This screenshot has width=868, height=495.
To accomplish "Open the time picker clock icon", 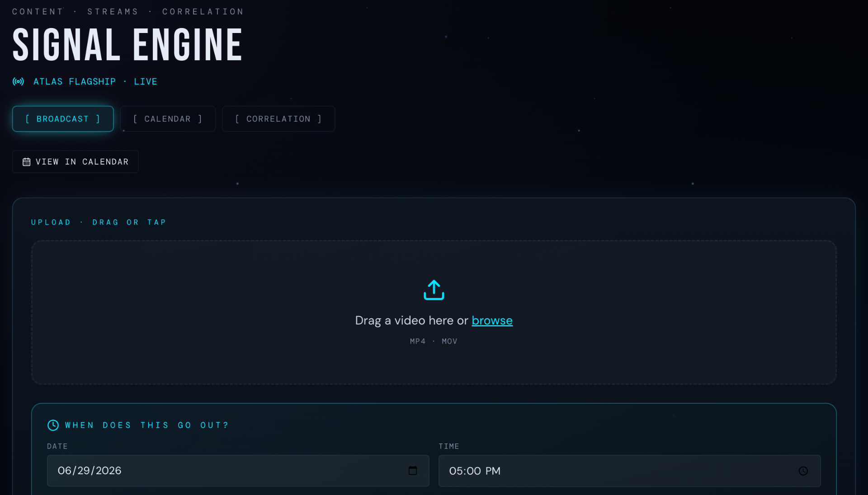I will tap(803, 471).
